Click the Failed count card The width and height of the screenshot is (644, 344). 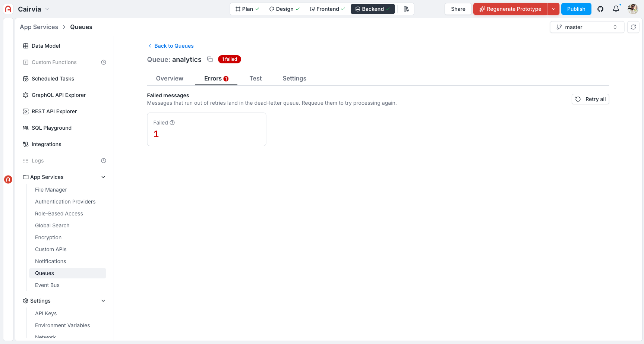click(x=206, y=129)
